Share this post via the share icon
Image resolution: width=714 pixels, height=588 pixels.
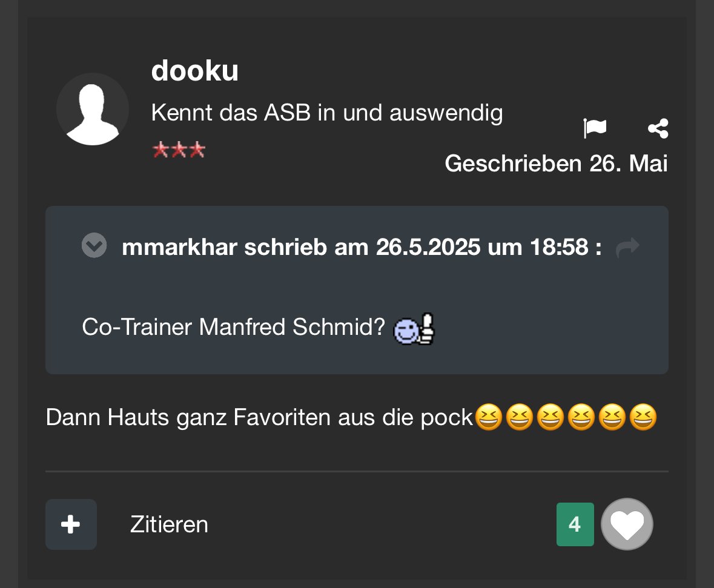[658, 128]
